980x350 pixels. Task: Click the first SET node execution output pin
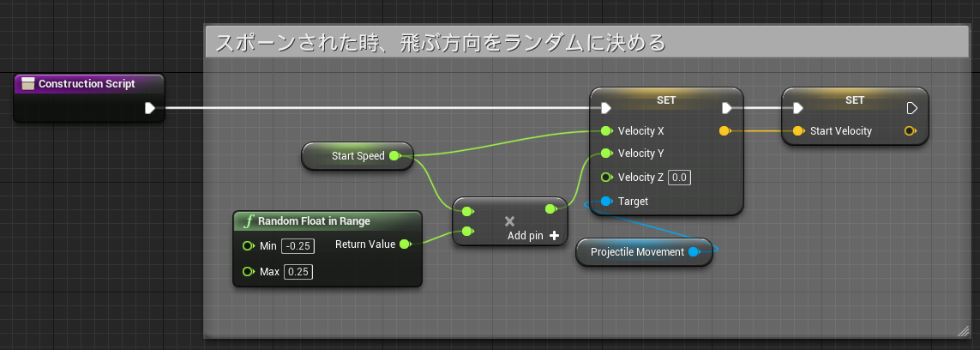point(727,108)
